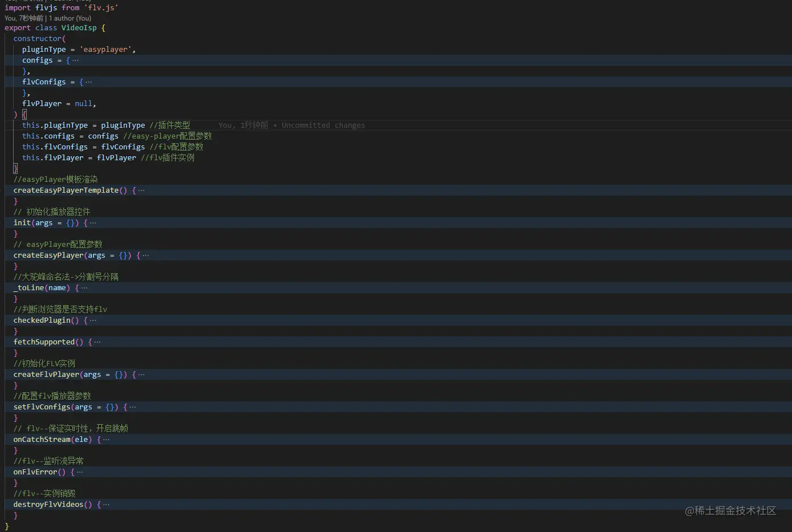Image resolution: width=792 pixels, height=532 pixels.
Task: Click the setFlvConfigs method name
Action: (x=42, y=407)
